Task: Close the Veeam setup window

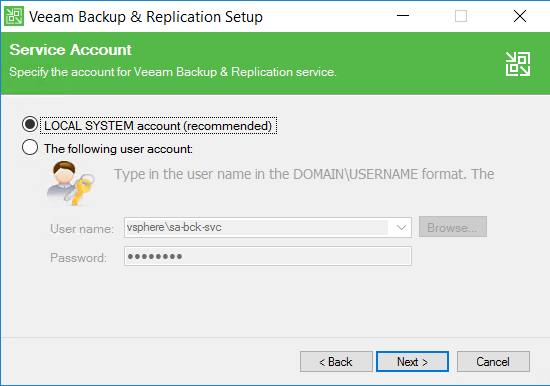Action: click(519, 16)
